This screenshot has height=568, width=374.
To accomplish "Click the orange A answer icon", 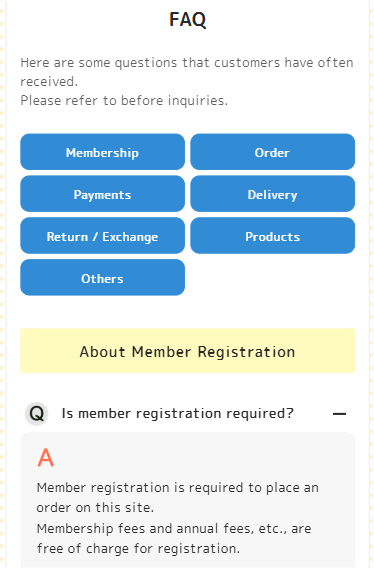I will coord(46,458).
